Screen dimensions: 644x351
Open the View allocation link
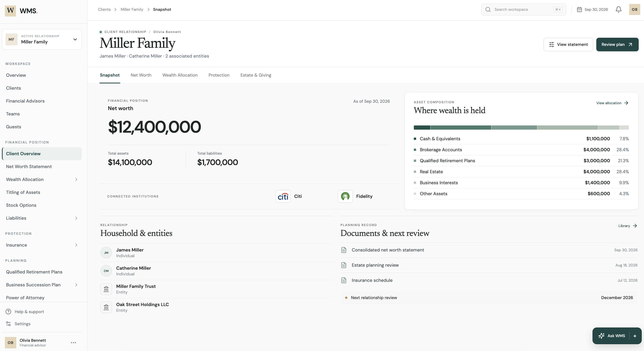(612, 103)
